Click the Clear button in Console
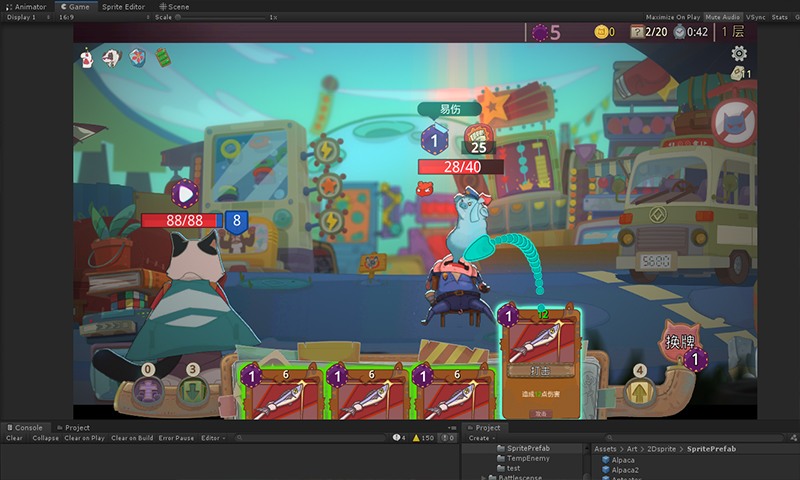This screenshot has width=800, height=480. pos(14,438)
